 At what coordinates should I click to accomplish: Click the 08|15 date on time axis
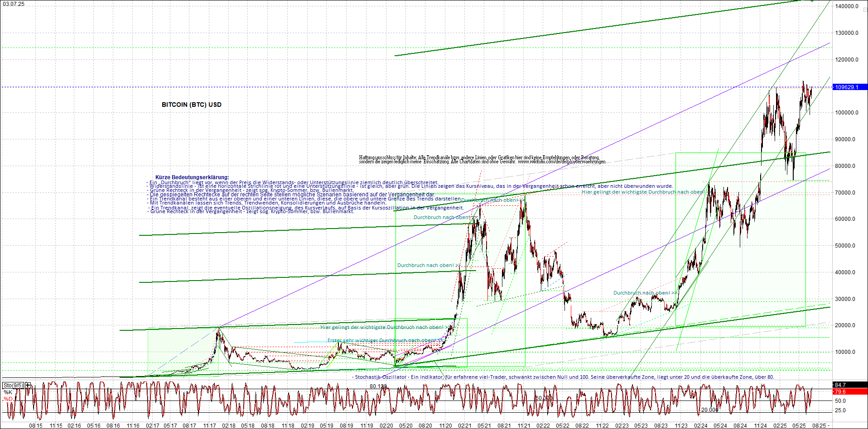pos(36,426)
